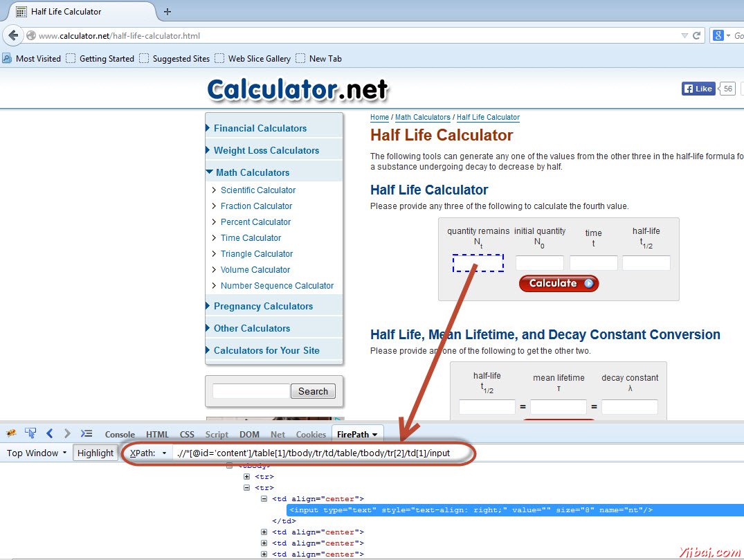Click the back navigation chevron in Firebug toolbar

49,433
